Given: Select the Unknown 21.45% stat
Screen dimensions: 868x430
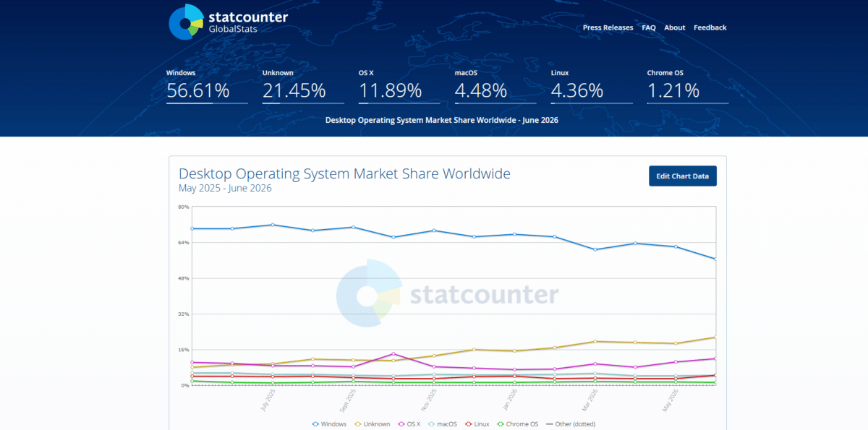Looking at the screenshot, I should coord(303,86).
